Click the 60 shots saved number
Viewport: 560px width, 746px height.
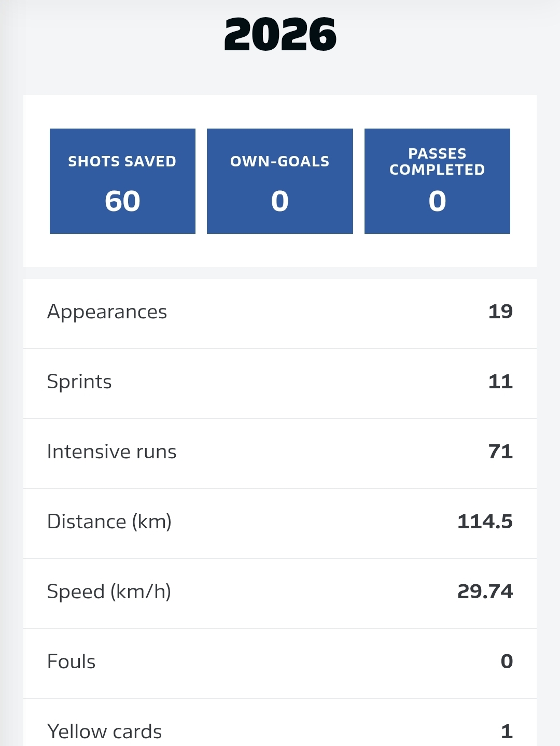pyautogui.click(x=122, y=201)
